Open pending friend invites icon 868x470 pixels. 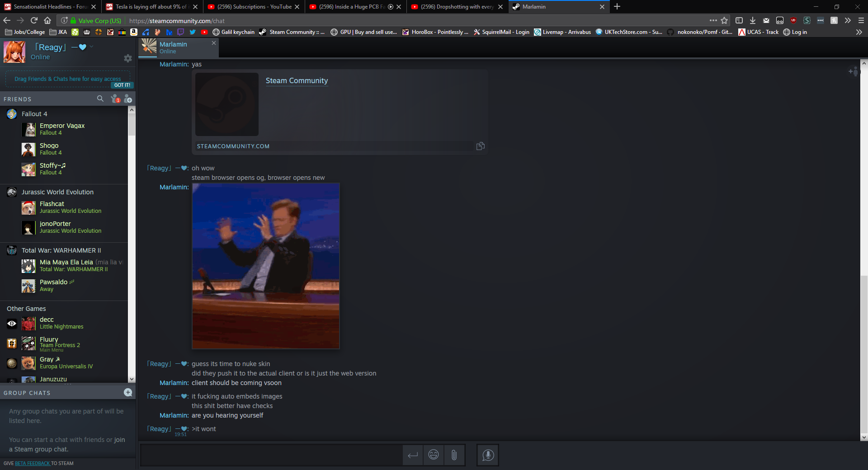[x=115, y=99]
